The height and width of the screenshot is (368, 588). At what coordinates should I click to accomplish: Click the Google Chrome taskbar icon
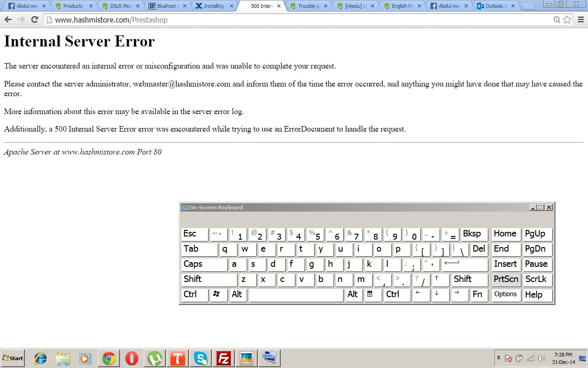tap(109, 358)
